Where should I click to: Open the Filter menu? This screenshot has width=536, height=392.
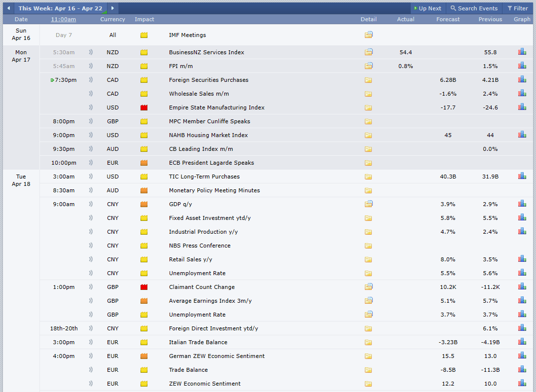518,8
